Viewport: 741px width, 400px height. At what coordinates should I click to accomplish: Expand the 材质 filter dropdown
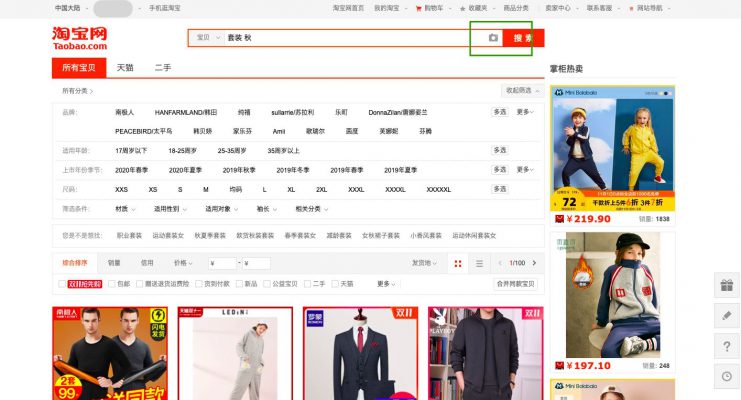(125, 209)
